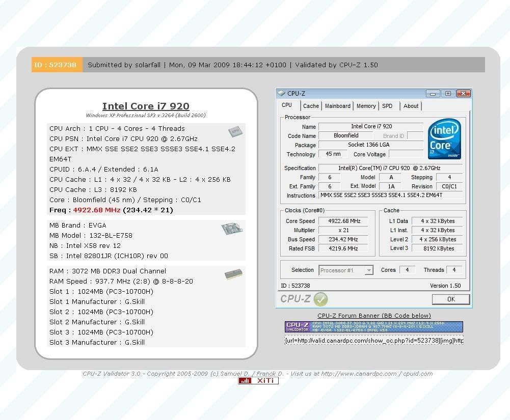Click the 'NB : Intel X58 rev 12' line
This screenshot has height=420, width=510.
pos(85,246)
